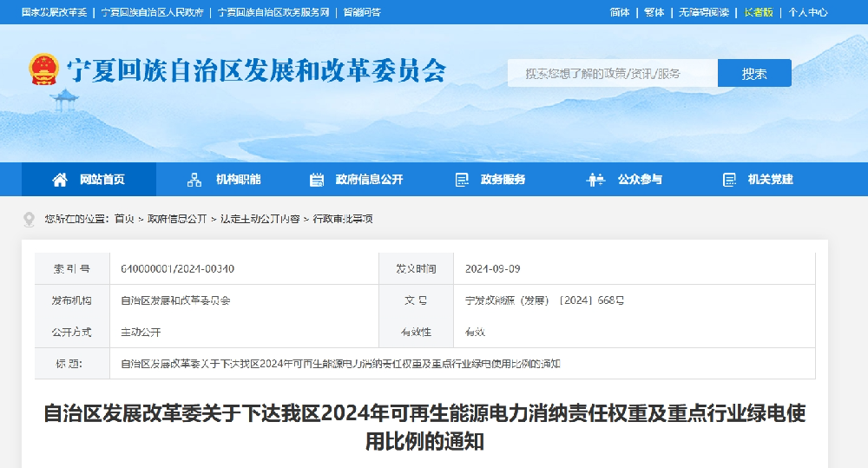Click the 公众参与 people icon
Viewport: 868px width, 468px height.
(x=595, y=180)
